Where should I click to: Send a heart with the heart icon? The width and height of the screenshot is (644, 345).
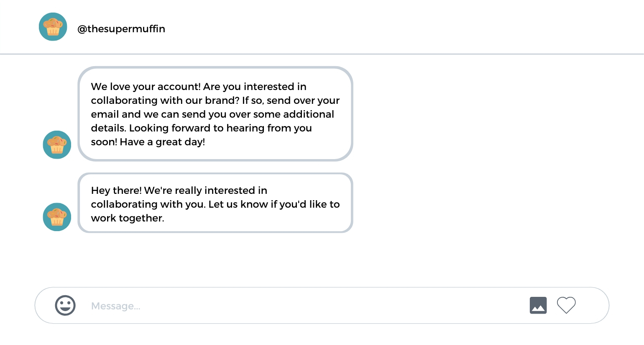click(566, 305)
